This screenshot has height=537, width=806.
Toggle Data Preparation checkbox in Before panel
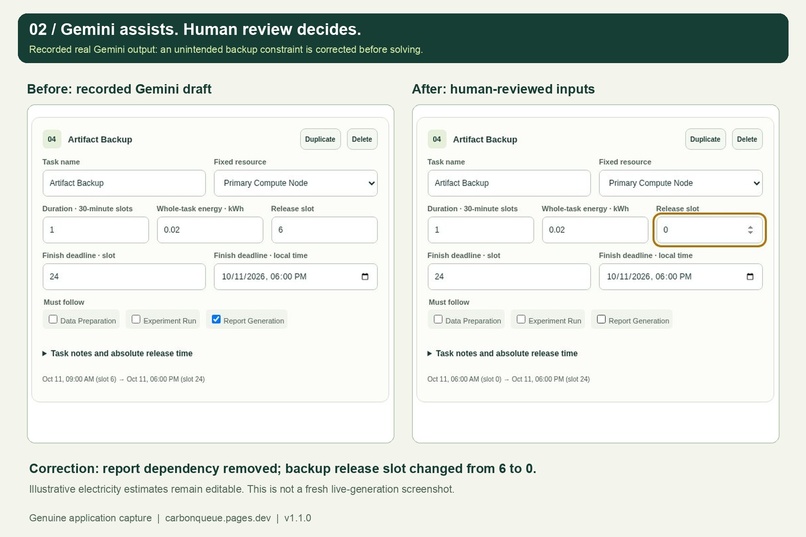[53, 319]
